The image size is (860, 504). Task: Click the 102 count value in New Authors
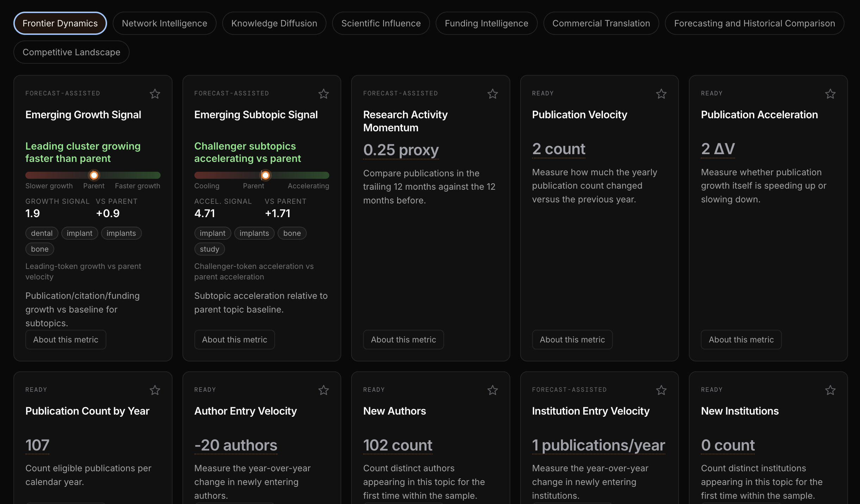(398, 445)
